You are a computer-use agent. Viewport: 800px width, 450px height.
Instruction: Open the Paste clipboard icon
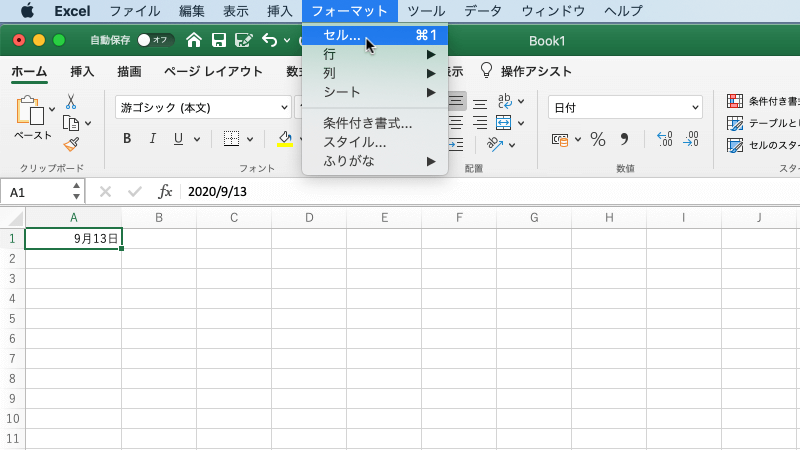30,110
